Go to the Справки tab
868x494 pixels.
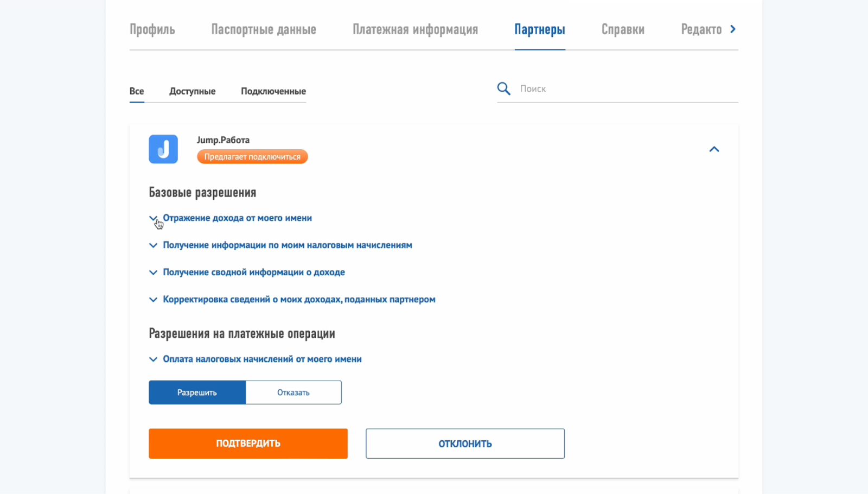click(623, 29)
